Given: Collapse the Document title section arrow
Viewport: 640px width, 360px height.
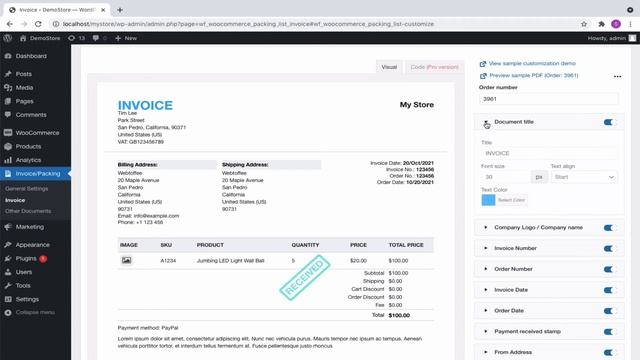Looking at the screenshot, I should click(x=486, y=122).
